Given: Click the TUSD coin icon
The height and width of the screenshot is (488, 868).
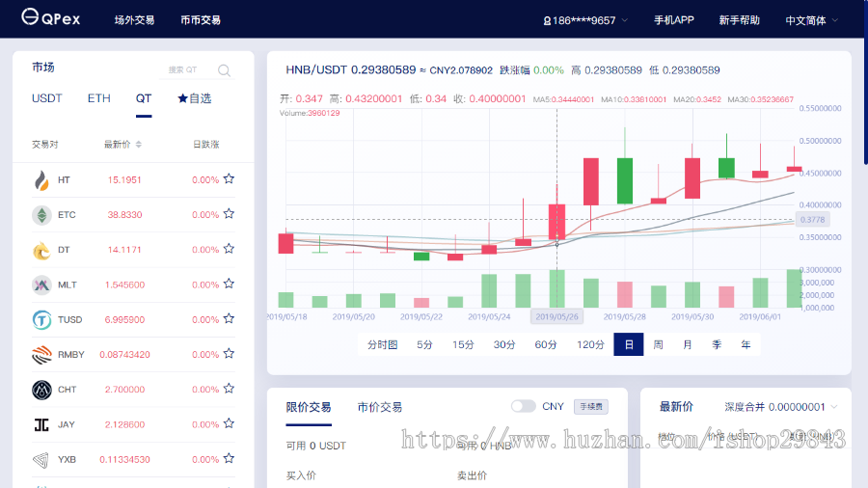Looking at the screenshot, I should pyautogui.click(x=41, y=320).
